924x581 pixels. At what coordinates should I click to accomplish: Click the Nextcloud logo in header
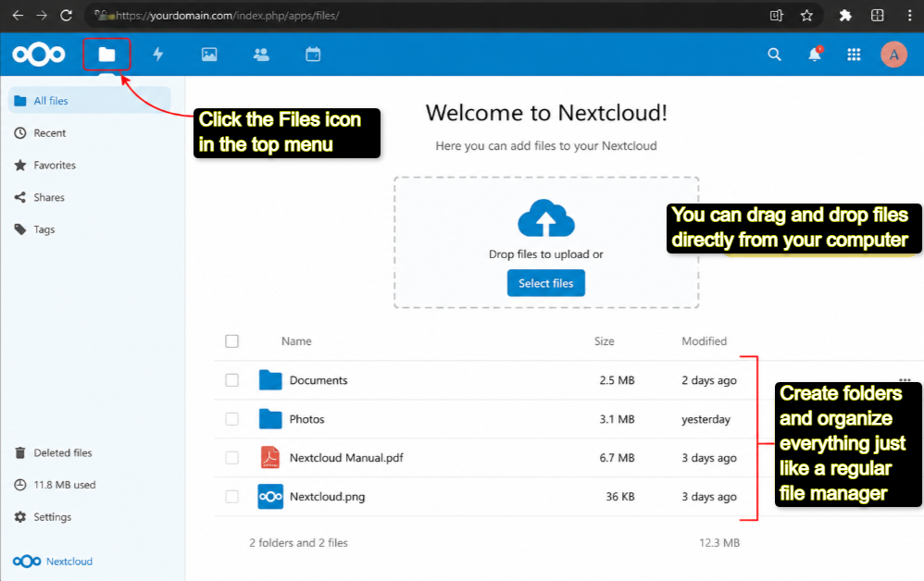click(39, 55)
